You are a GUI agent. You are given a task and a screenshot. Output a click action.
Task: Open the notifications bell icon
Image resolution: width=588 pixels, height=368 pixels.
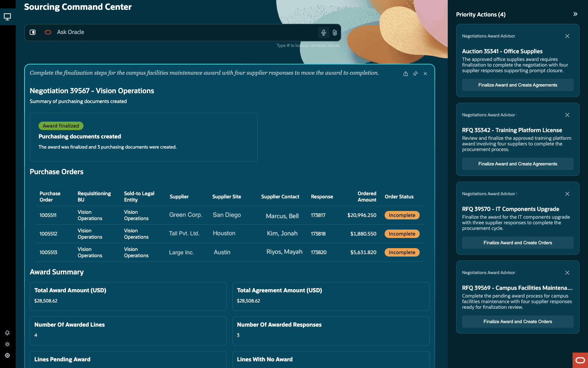tap(7, 333)
